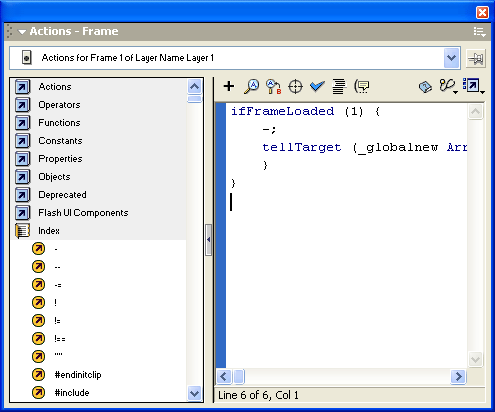The image size is (495, 412).
Task: Open the script navigation dropdown arrow
Action: [452, 58]
